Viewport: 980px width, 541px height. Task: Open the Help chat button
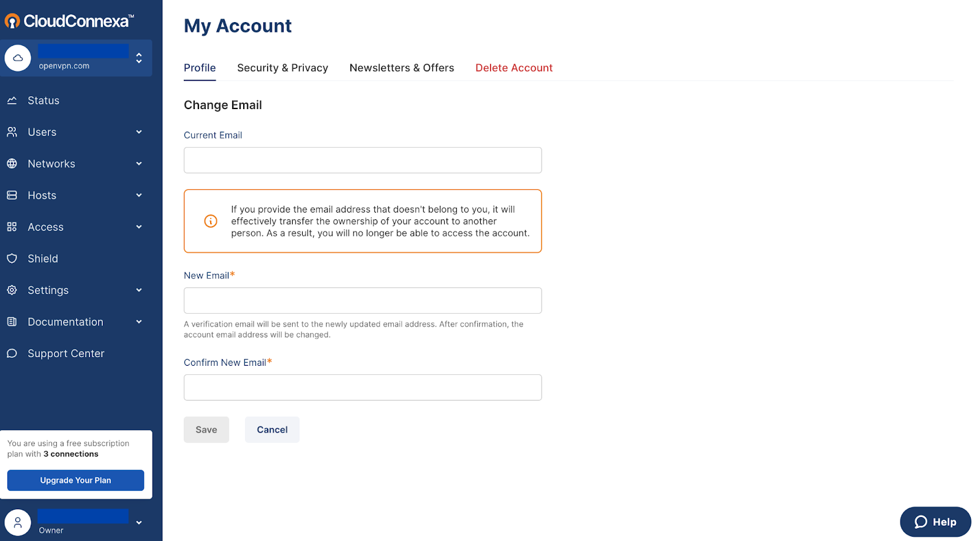pos(935,522)
